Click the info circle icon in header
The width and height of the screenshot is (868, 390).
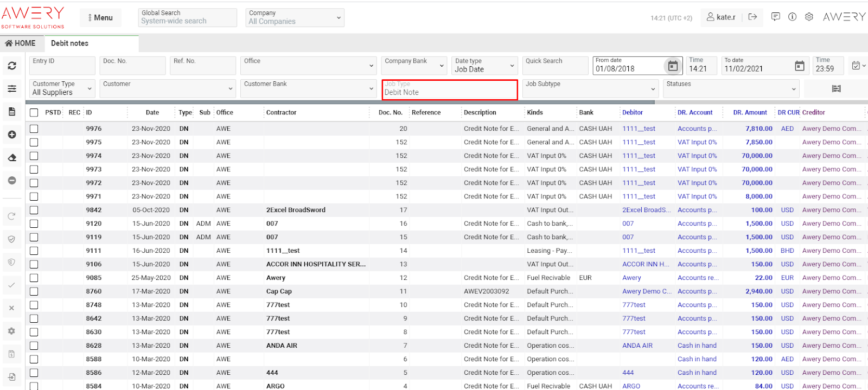tap(792, 17)
